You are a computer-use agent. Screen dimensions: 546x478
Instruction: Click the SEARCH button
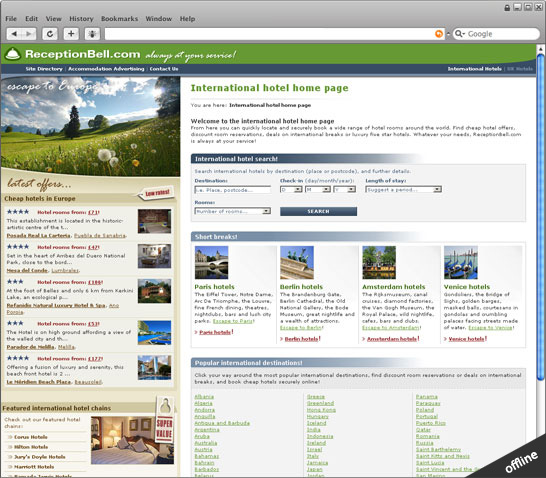[318, 211]
